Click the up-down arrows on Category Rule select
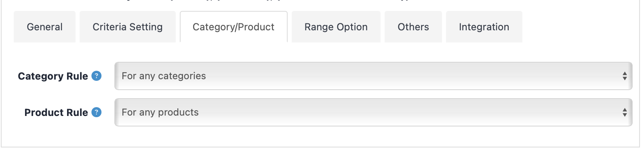Viewport: 644px width, 160px height. click(x=625, y=76)
